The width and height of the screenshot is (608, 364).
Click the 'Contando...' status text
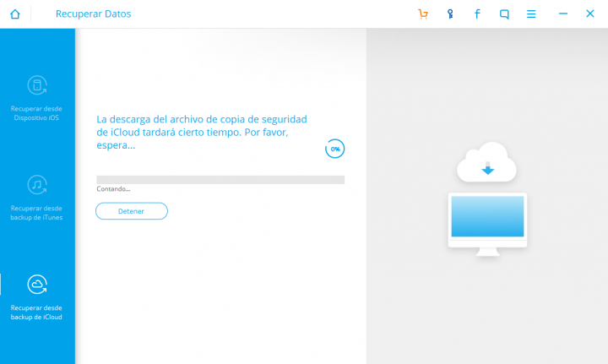113,189
